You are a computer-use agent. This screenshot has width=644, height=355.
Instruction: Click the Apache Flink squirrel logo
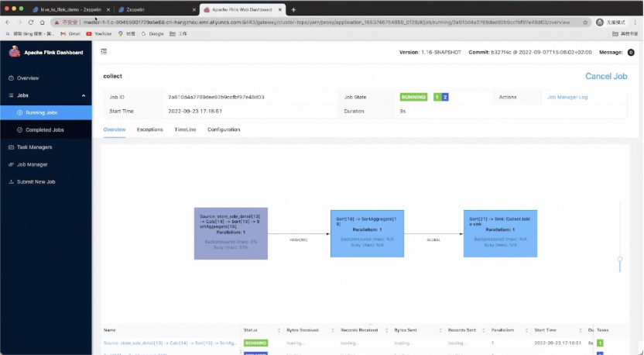(15, 51)
